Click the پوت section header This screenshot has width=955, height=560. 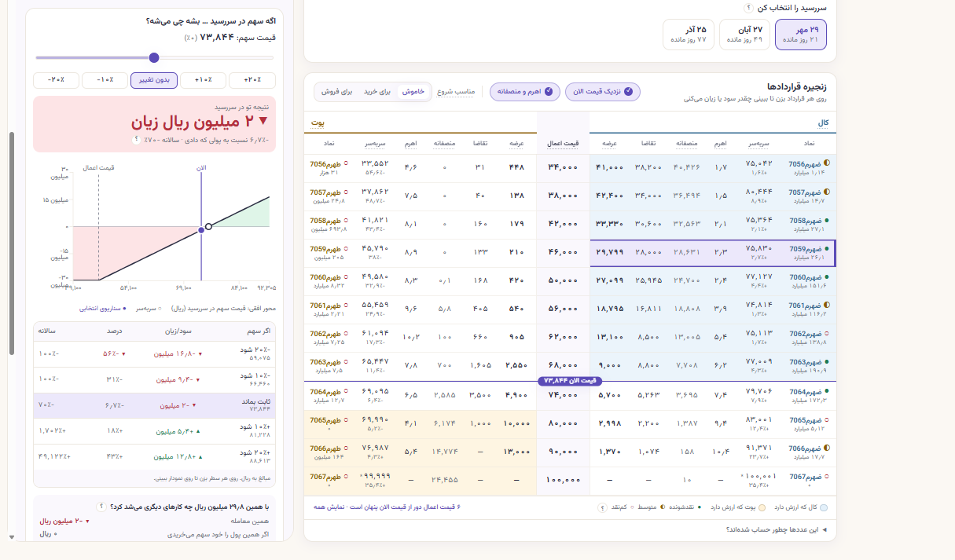pos(318,123)
